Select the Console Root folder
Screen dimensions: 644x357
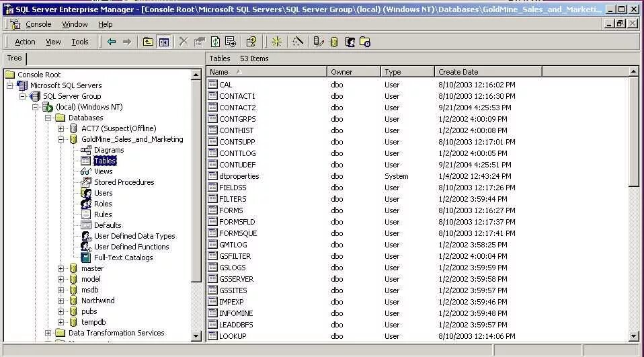tap(39, 75)
